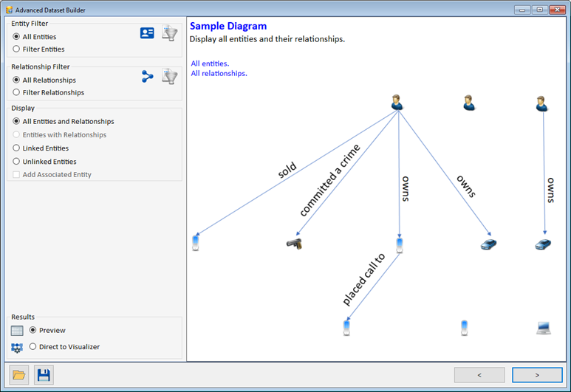Click the 'owns' label under the rightmost person
571x392 pixels.
point(550,190)
